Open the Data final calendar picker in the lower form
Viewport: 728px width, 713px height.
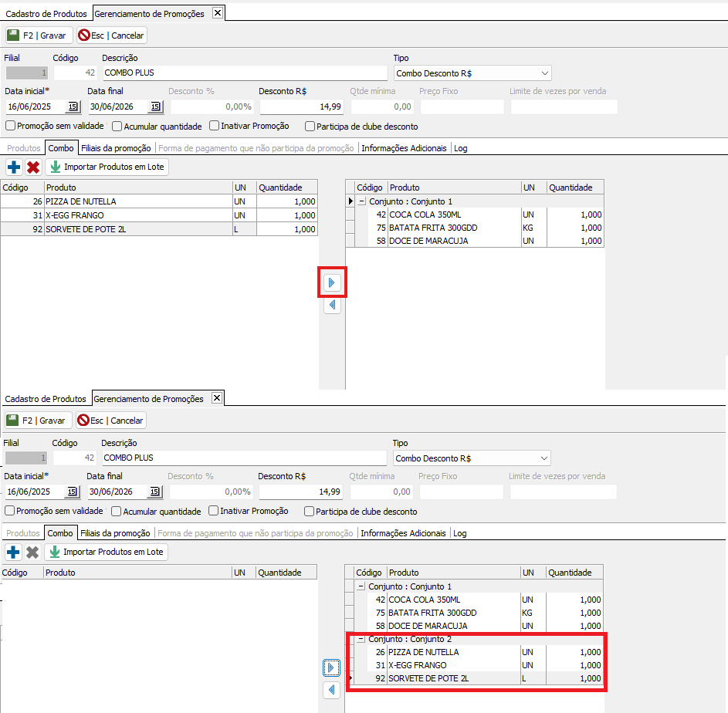(x=154, y=492)
